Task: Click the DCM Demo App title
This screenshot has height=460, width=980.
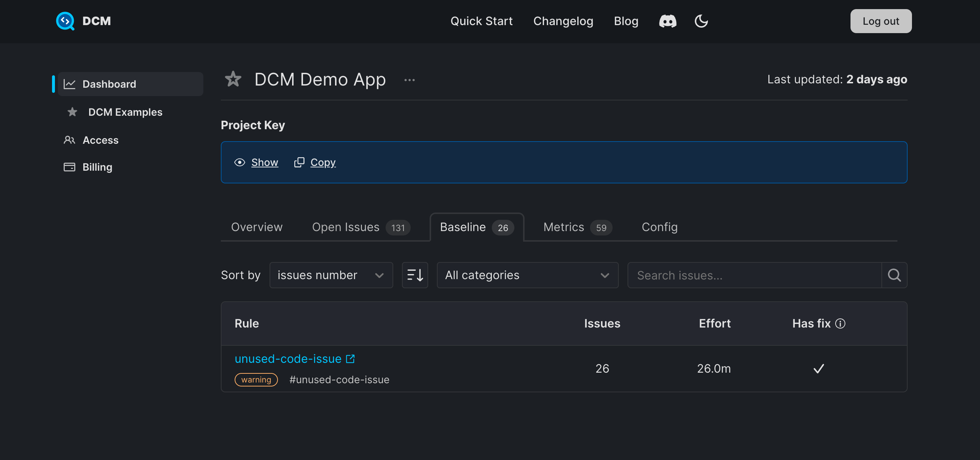Action: click(x=320, y=79)
